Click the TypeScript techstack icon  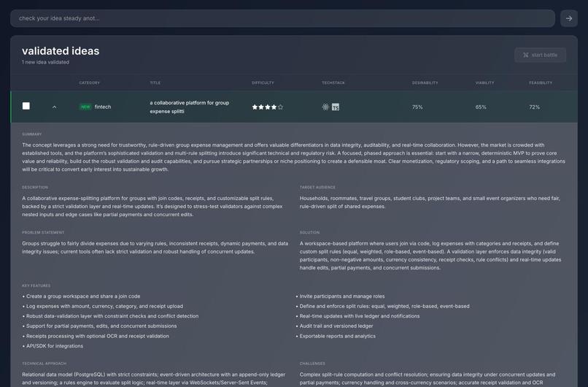pyautogui.click(x=336, y=107)
